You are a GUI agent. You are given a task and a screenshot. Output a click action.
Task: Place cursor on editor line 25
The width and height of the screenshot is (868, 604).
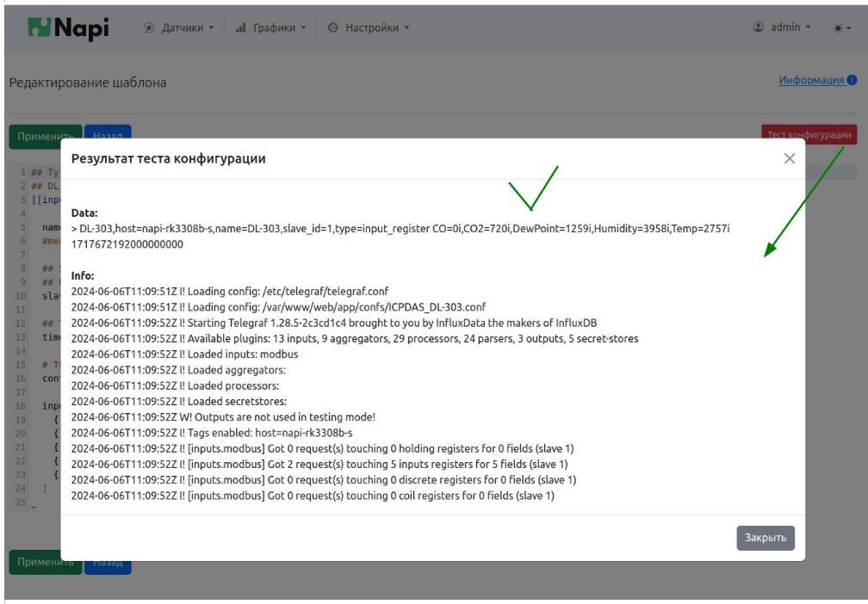click(x=34, y=502)
